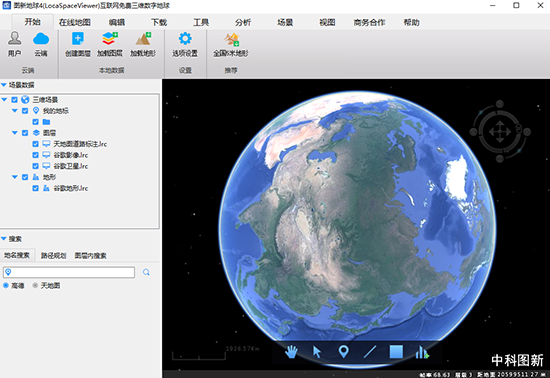Click the layers stack icon of 图层

36,133
